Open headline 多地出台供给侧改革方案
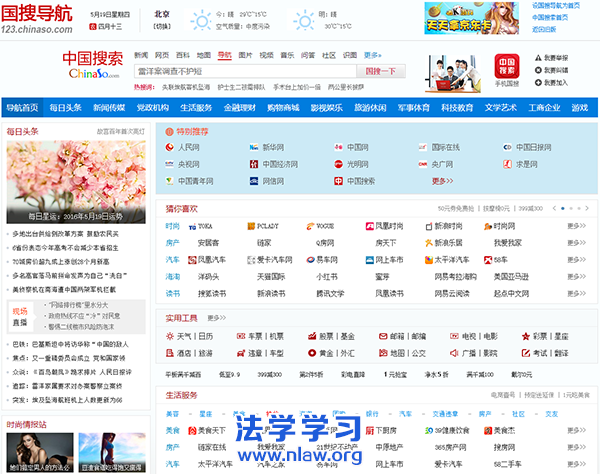The width and height of the screenshot is (600, 474). (65, 234)
